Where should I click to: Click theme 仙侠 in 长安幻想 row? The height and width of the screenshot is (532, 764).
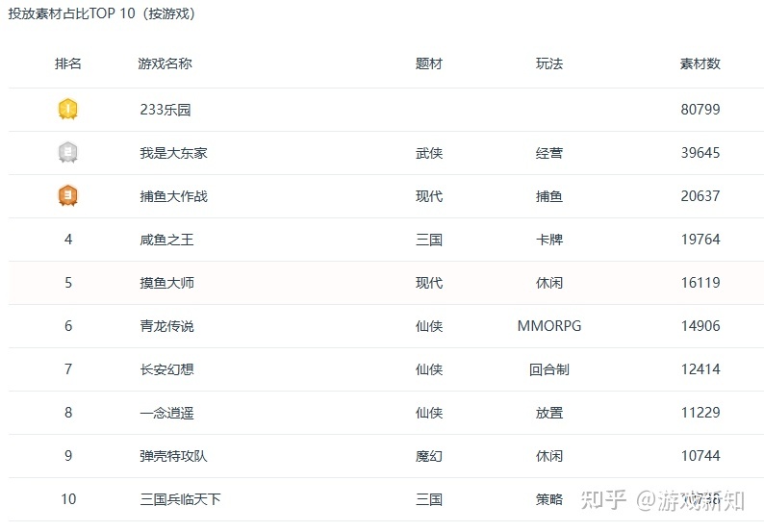(429, 369)
